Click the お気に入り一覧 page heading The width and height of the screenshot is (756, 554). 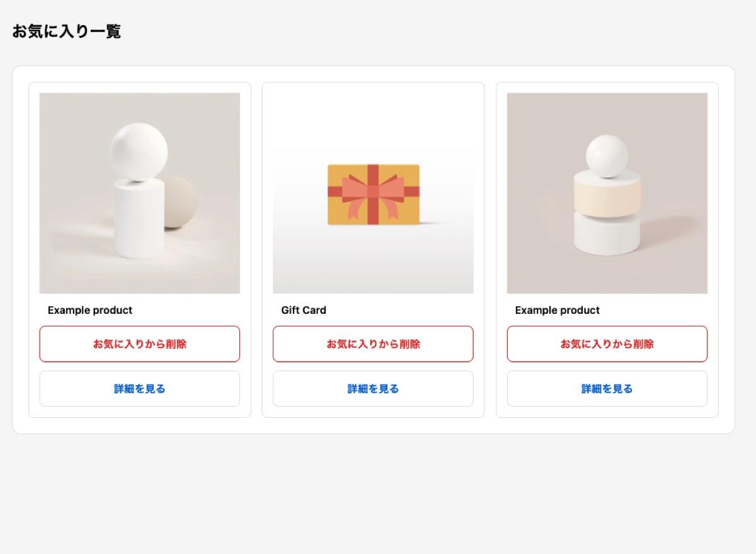pyautogui.click(x=67, y=30)
